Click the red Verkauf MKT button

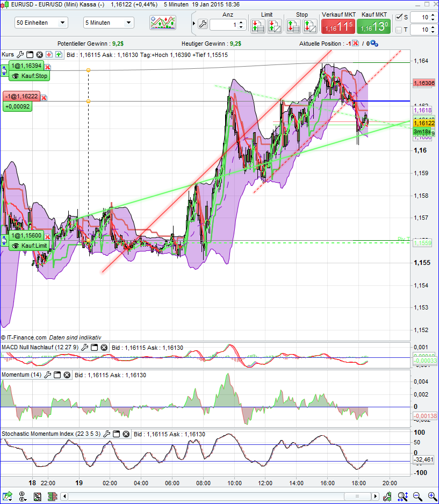click(x=339, y=25)
